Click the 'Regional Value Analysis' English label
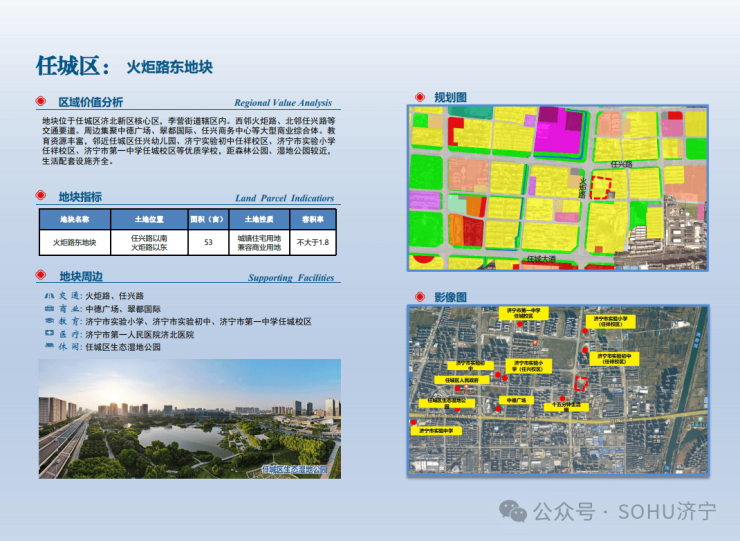740x541 pixels. pyautogui.click(x=283, y=102)
